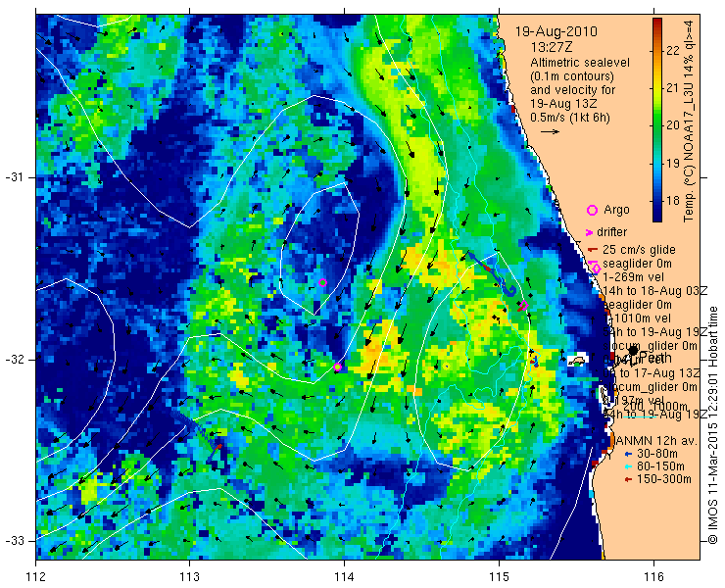Screen dimensions: 725x588
Task: Click the 0.5m/s velocity scale arrow
Action: [551, 132]
